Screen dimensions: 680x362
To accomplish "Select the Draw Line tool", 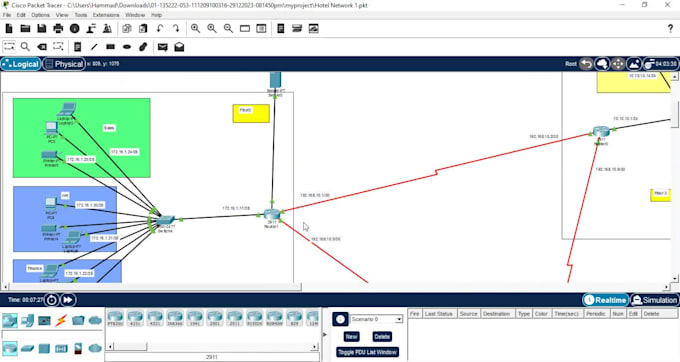I will pyautogui.click(x=94, y=46).
